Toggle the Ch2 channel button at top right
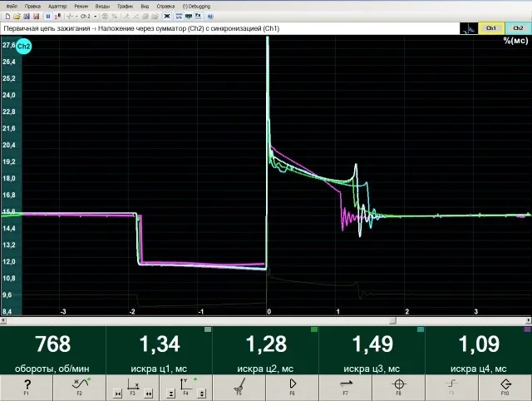Image resolution: width=532 pixels, height=401 pixels. (518, 28)
